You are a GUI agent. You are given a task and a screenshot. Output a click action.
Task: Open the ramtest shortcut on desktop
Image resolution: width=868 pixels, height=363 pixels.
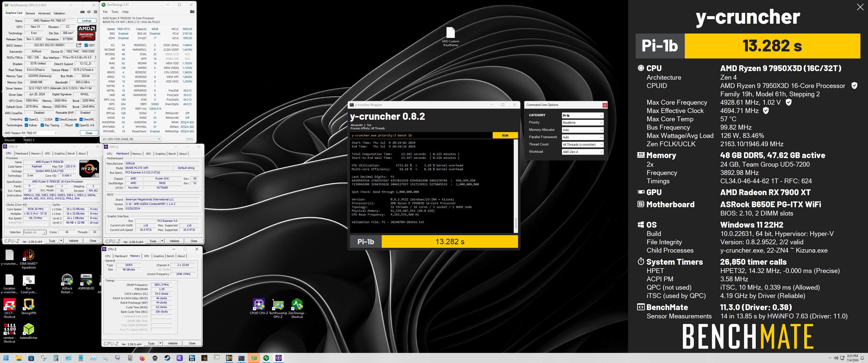9,333
